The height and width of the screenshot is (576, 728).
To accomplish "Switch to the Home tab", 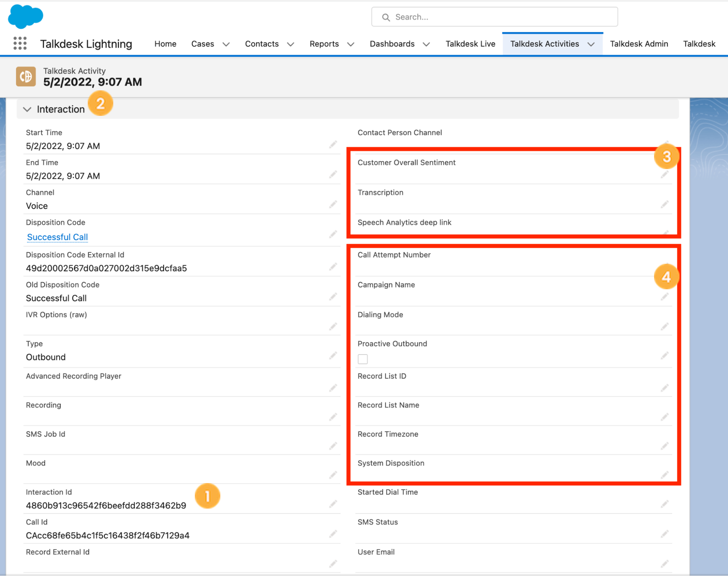I will pos(165,44).
